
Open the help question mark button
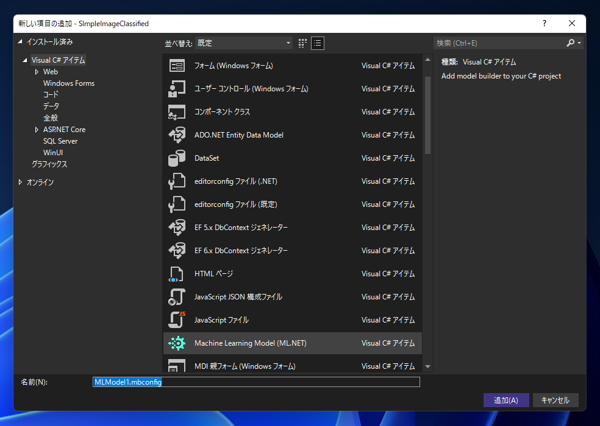pyautogui.click(x=544, y=23)
